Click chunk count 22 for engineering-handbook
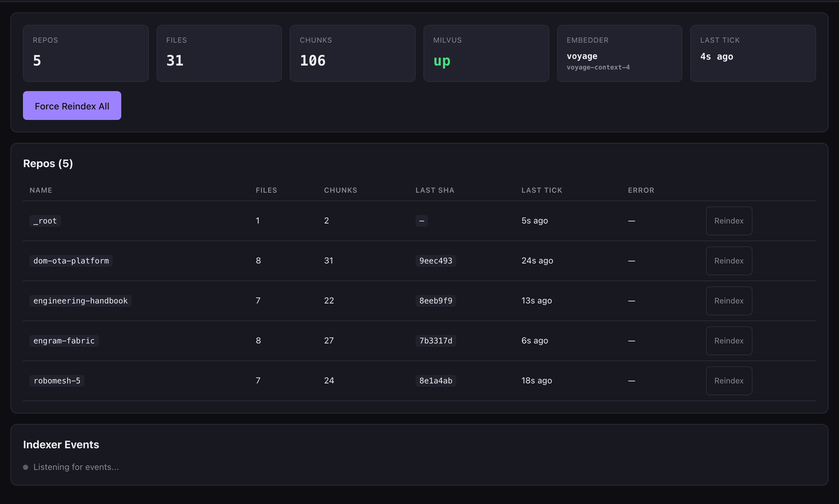The image size is (839, 504). pos(329,301)
